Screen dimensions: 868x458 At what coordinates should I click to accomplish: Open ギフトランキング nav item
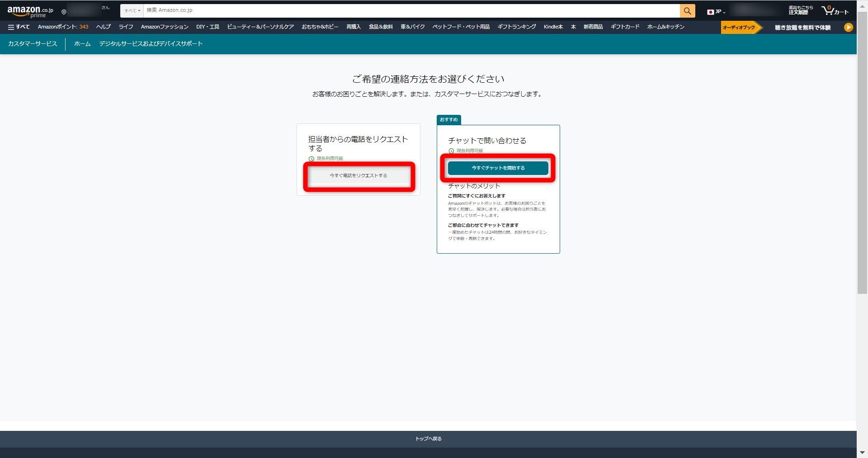tap(517, 27)
